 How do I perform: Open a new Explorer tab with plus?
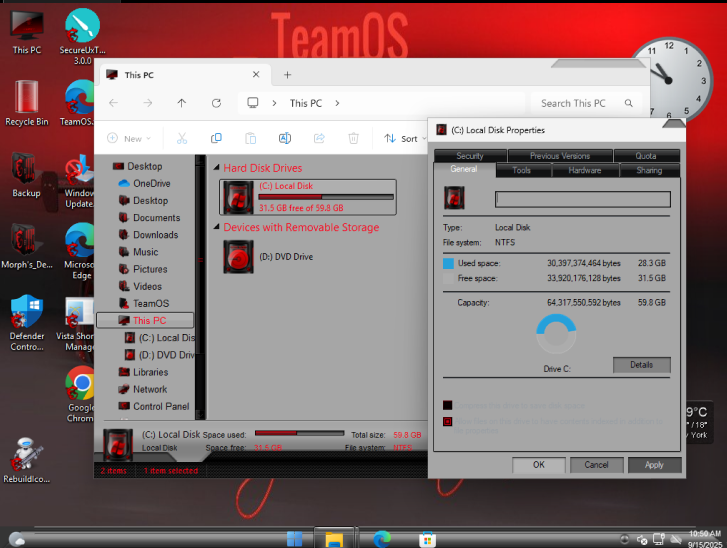pos(287,75)
